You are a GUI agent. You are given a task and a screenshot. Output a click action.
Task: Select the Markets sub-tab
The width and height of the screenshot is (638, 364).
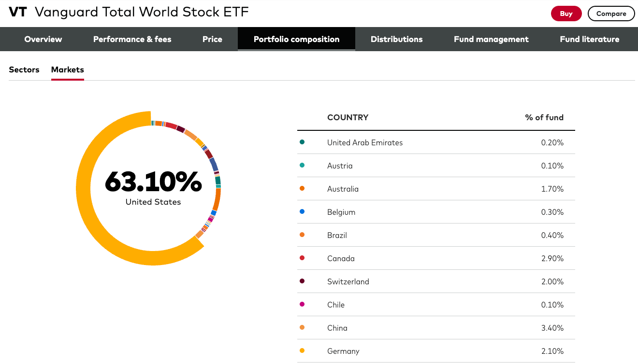point(68,70)
